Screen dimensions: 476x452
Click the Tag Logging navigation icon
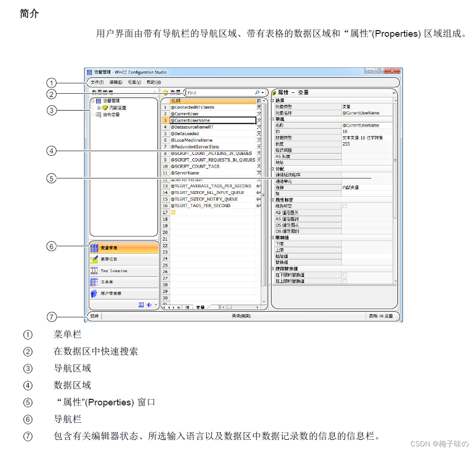coord(94,270)
